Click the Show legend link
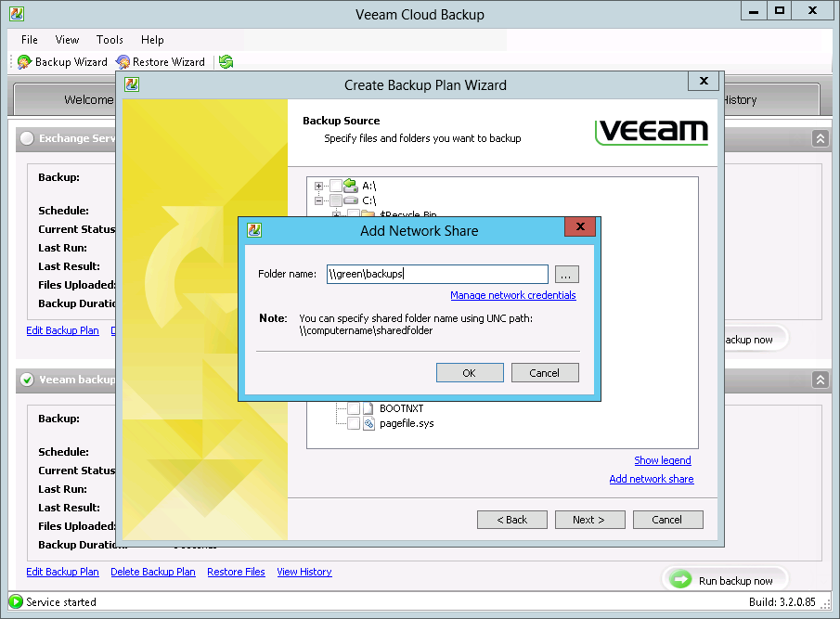Viewport: 840px width, 619px height. pos(662,460)
